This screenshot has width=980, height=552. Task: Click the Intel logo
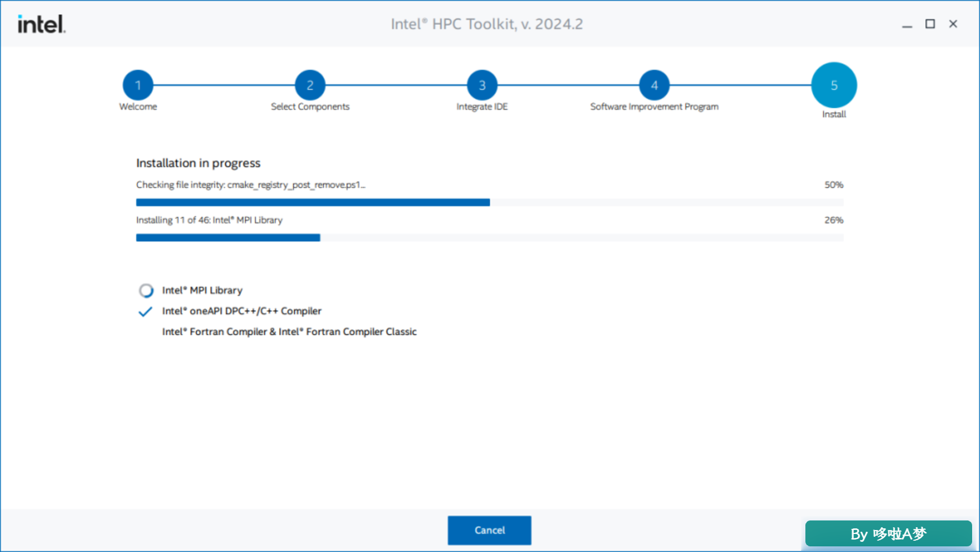(42, 24)
